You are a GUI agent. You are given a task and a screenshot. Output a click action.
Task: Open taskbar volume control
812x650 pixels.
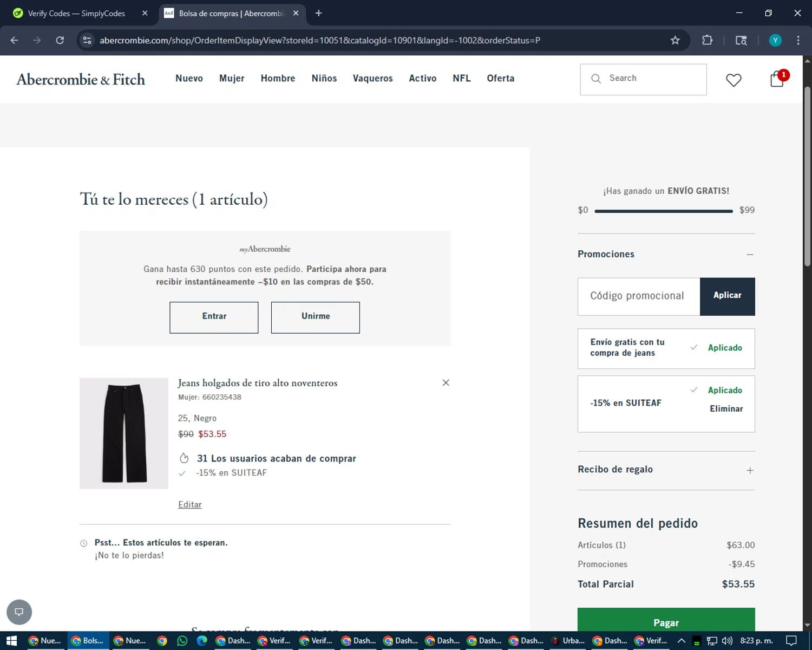click(727, 641)
